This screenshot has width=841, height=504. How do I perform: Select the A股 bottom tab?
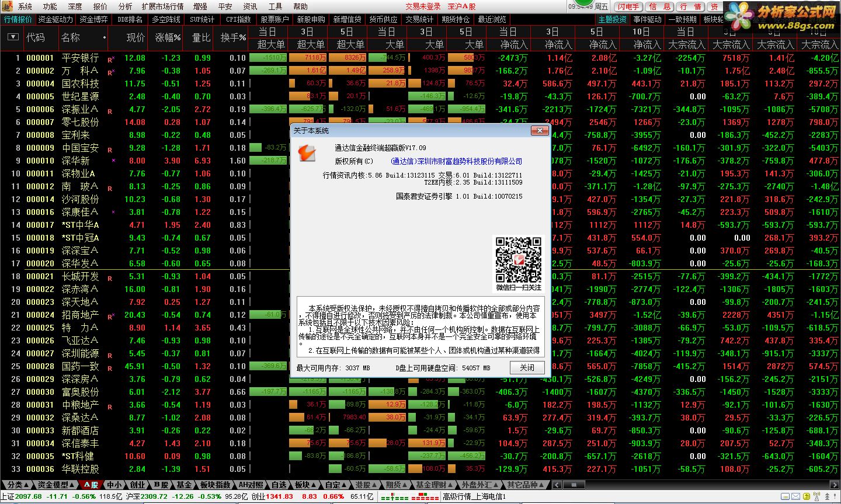tap(91, 485)
